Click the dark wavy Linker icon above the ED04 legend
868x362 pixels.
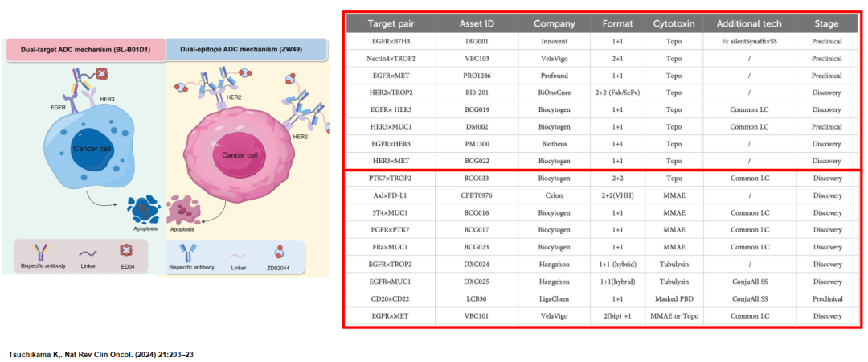click(x=87, y=253)
